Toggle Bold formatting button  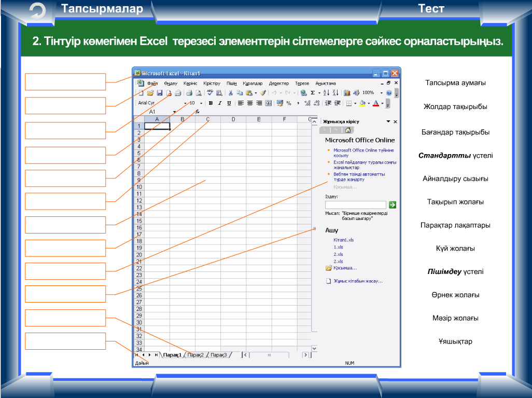click(211, 103)
